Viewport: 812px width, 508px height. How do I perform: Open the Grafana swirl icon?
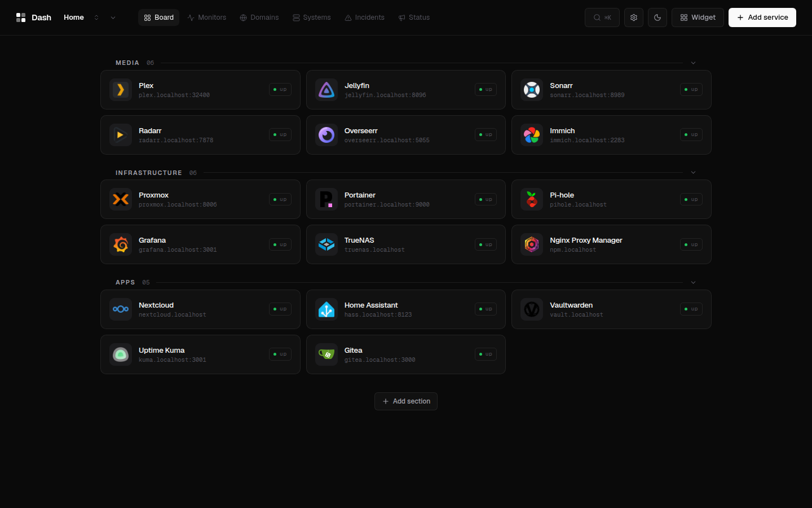tap(121, 244)
